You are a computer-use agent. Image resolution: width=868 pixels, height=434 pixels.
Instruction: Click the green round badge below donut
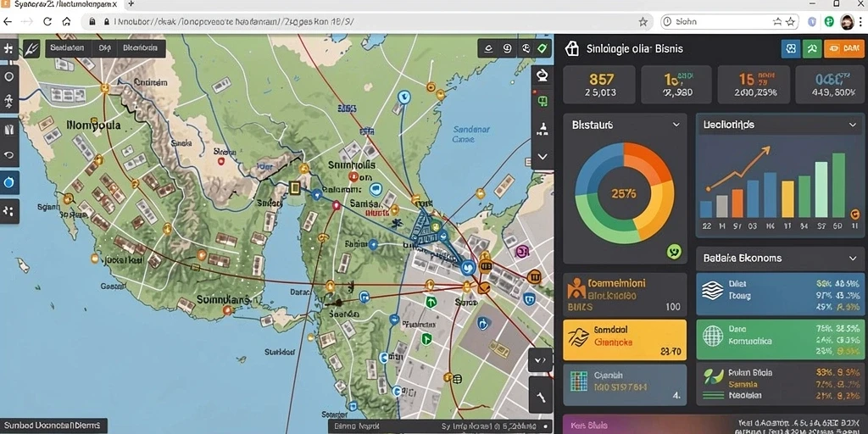[x=674, y=252]
